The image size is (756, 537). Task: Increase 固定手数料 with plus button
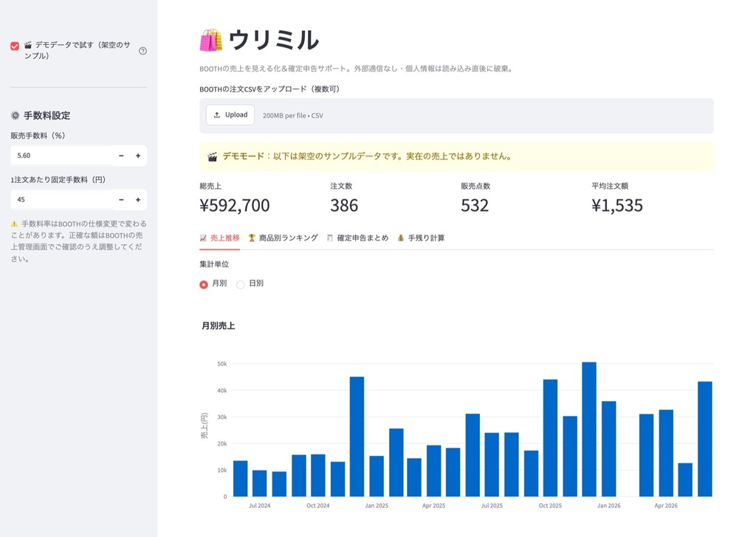(x=138, y=199)
